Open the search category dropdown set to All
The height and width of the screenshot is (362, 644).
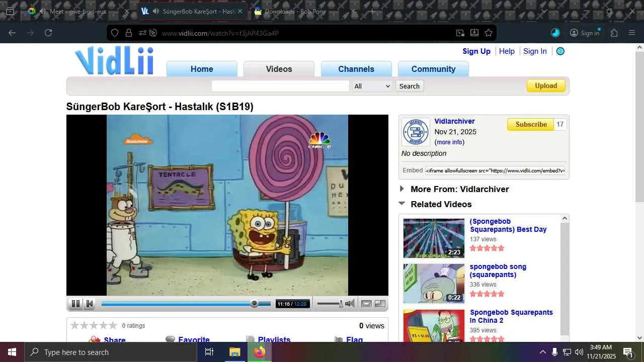(372, 86)
